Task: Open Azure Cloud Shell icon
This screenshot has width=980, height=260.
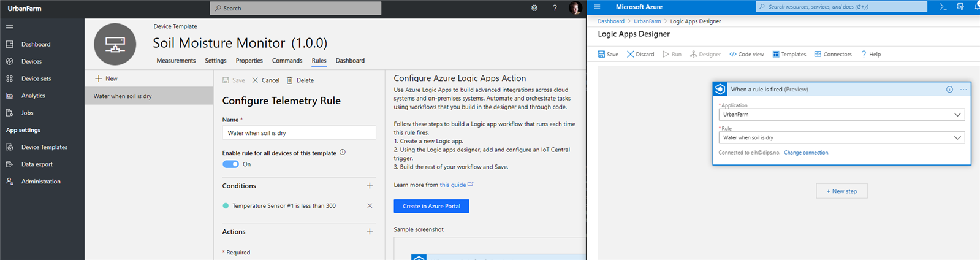Action: pos(943,7)
